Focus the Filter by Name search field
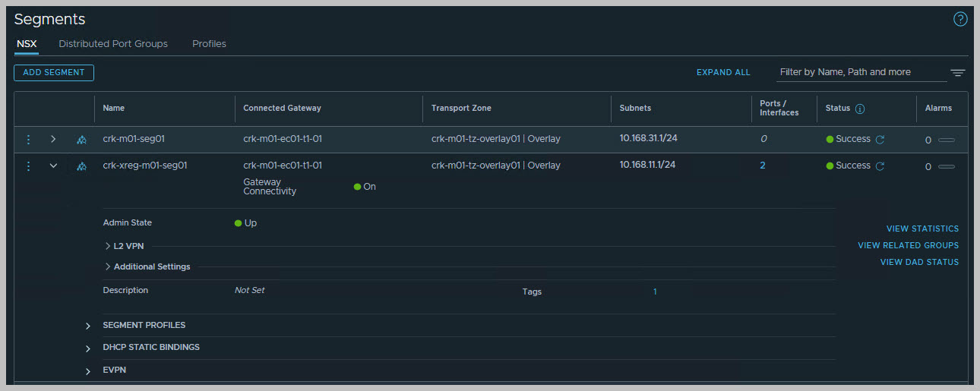The width and height of the screenshot is (980, 391). point(858,72)
